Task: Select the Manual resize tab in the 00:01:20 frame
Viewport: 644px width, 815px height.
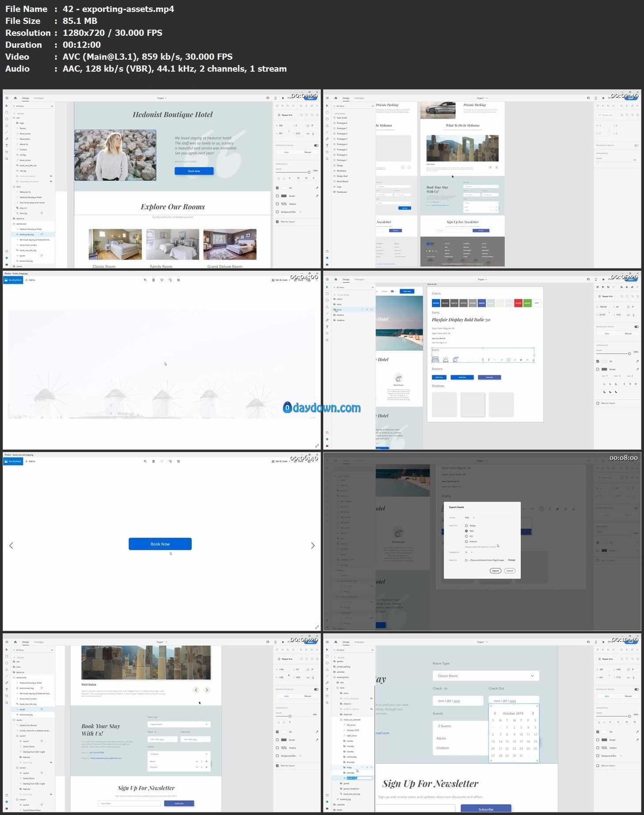Action: coord(308,152)
